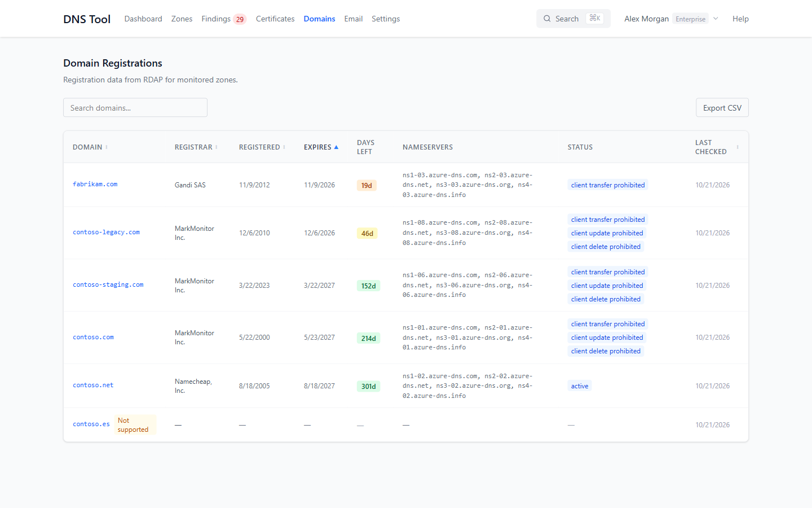
Task: Click the Namecheap, Inc. registrar cell
Action: (x=193, y=386)
